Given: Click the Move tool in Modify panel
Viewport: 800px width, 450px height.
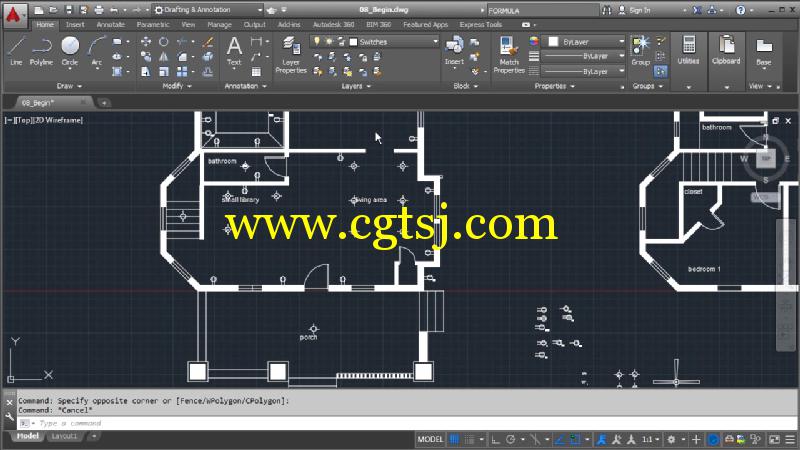Looking at the screenshot, I should [146, 42].
